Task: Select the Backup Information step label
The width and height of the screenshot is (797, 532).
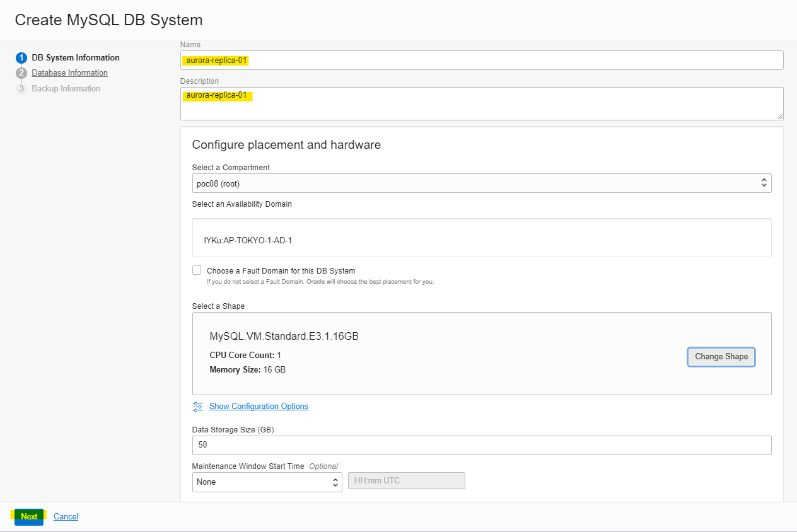Action: click(x=66, y=89)
